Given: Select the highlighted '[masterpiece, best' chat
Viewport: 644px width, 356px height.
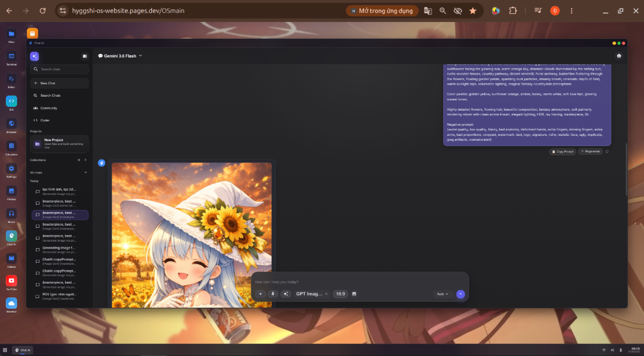Looking at the screenshot, I should click(x=60, y=215).
